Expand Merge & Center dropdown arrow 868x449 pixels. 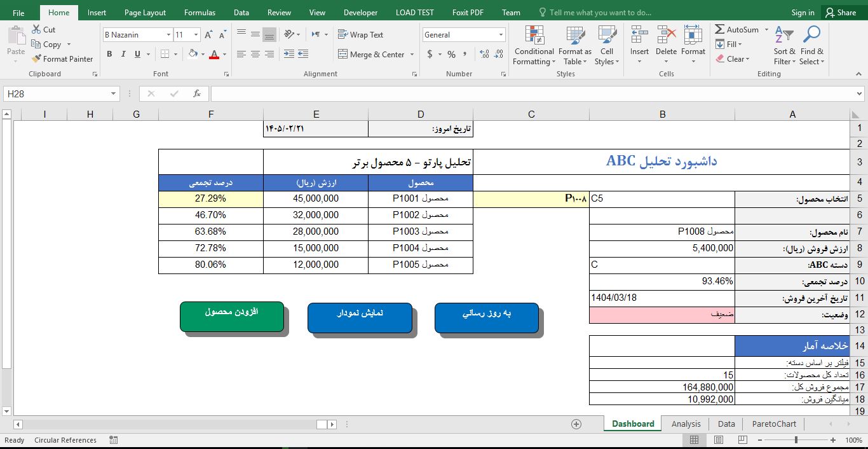(x=412, y=55)
